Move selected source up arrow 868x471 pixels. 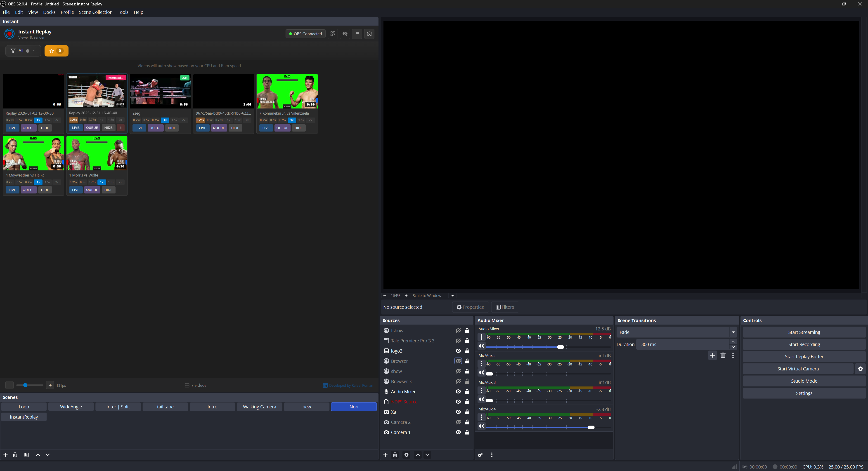[418, 455]
